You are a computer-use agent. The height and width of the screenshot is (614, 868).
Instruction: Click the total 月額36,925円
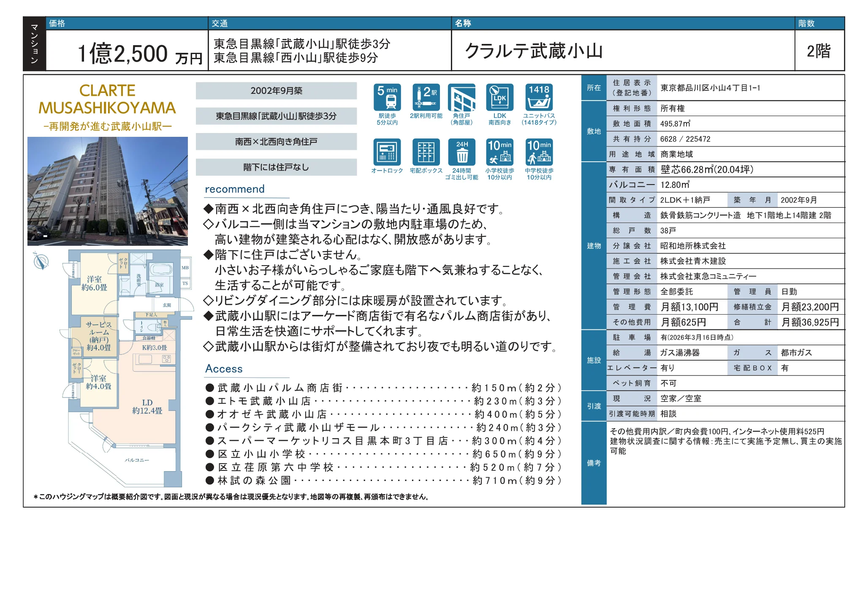pyautogui.click(x=810, y=322)
